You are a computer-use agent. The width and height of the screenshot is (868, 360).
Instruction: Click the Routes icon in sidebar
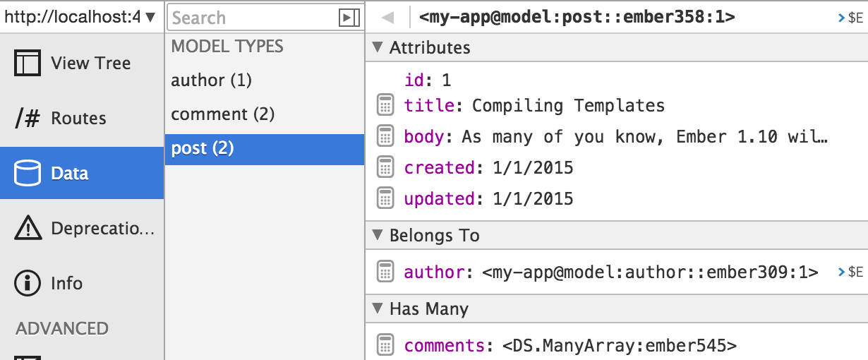tap(28, 119)
